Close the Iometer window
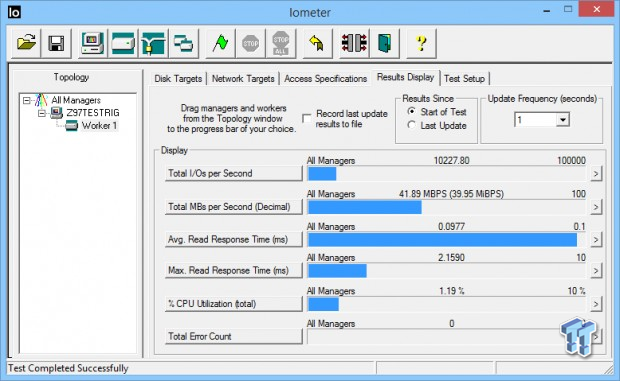This screenshot has height=381, width=620. 597,9
